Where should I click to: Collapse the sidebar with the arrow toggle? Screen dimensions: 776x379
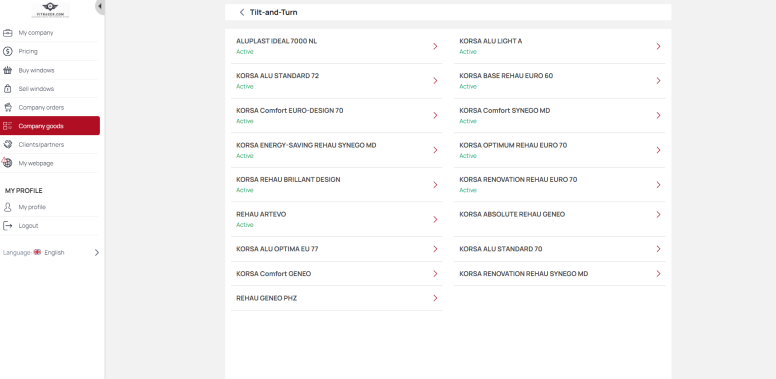click(99, 6)
